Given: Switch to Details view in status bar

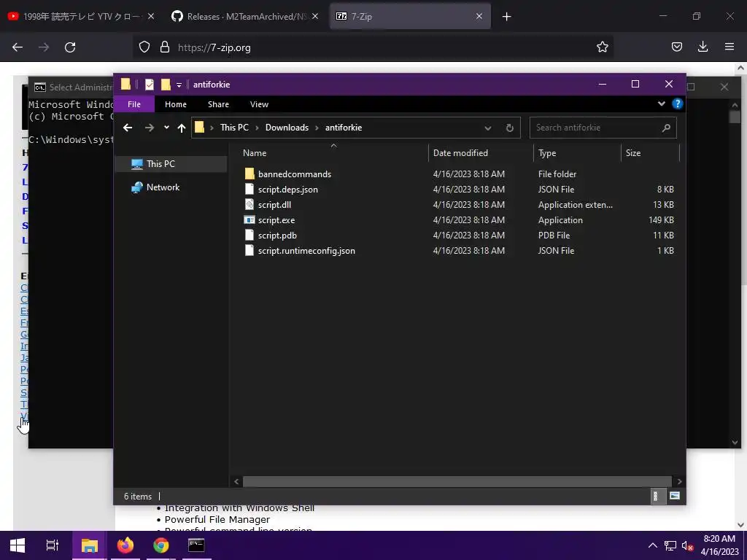Looking at the screenshot, I should [x=657, y=496].
